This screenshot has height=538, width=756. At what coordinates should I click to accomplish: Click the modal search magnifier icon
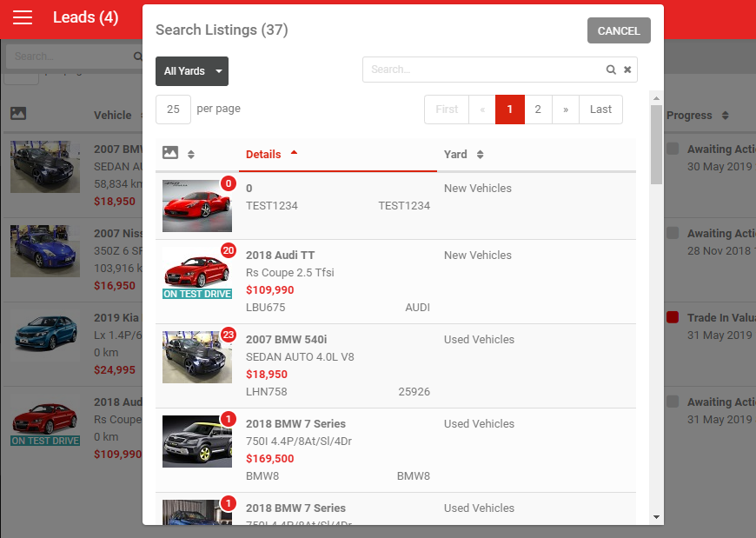[611, 70]
